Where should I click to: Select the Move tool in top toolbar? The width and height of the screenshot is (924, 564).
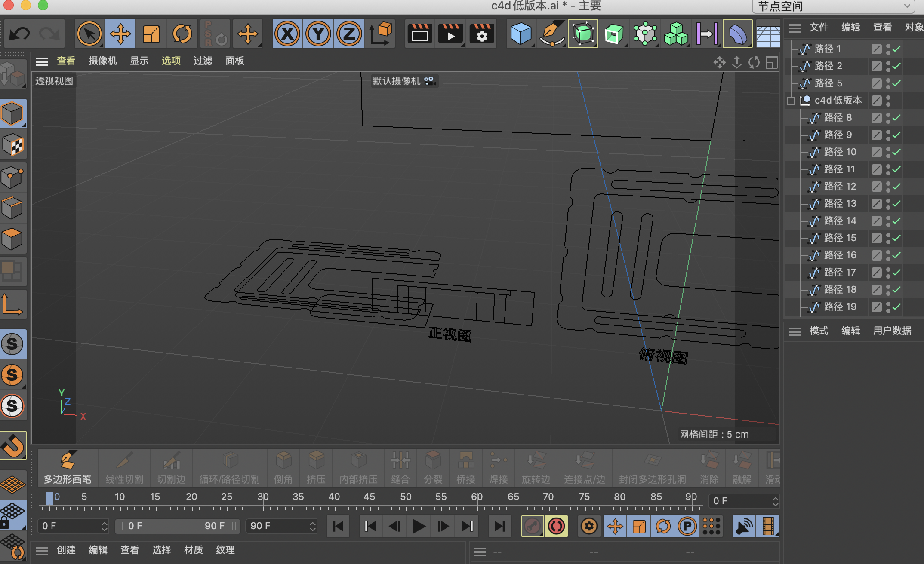[x=120, y=34]
